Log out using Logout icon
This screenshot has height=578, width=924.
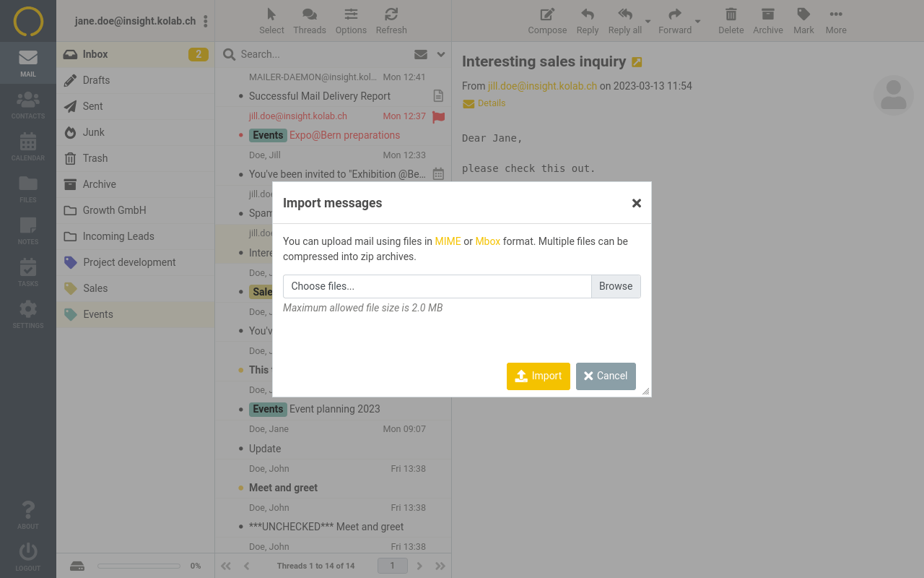28,557
